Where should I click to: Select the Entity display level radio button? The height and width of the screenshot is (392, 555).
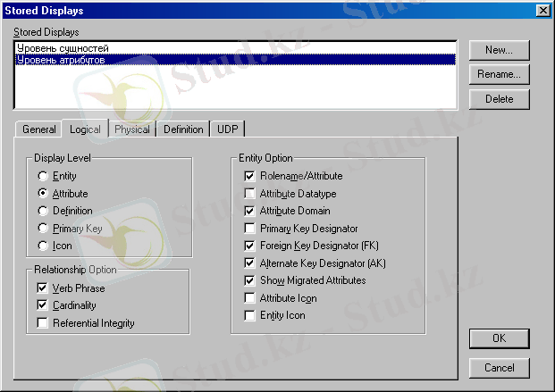point(43,176)
